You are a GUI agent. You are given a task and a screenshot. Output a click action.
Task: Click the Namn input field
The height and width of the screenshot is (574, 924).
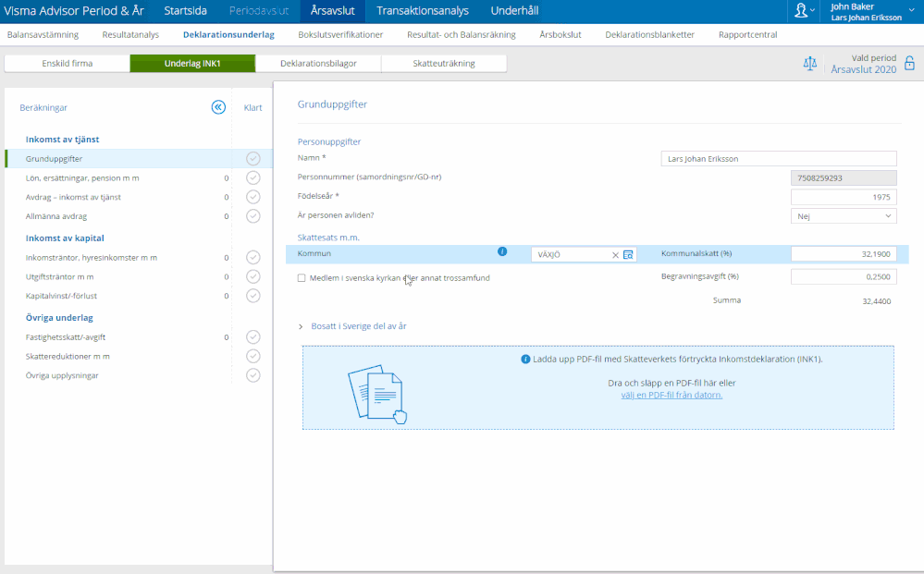pyautogui.click(x=779, y=158)
